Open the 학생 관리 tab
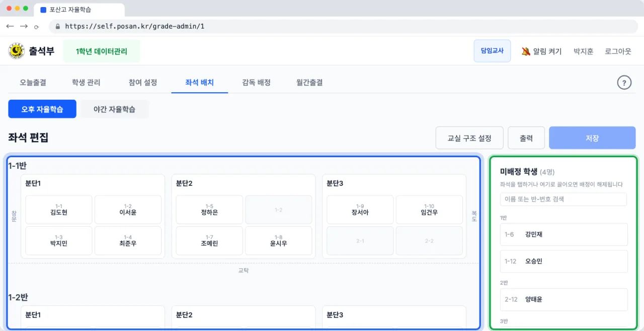The width and height of the screenshot is (644, 331). click(x=86, y=82)
